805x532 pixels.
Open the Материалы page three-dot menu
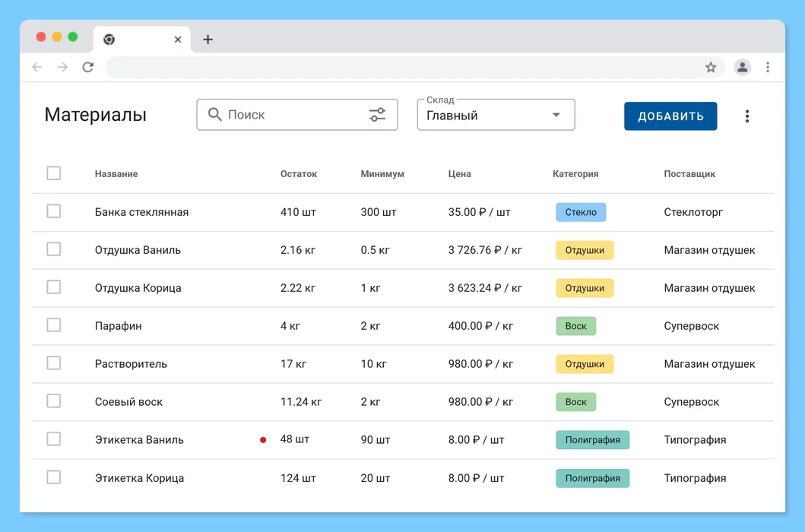coord(747,116)
